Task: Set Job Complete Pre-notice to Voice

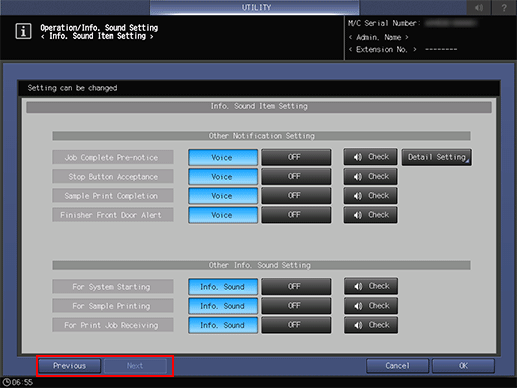Action: tap(223, 157)
